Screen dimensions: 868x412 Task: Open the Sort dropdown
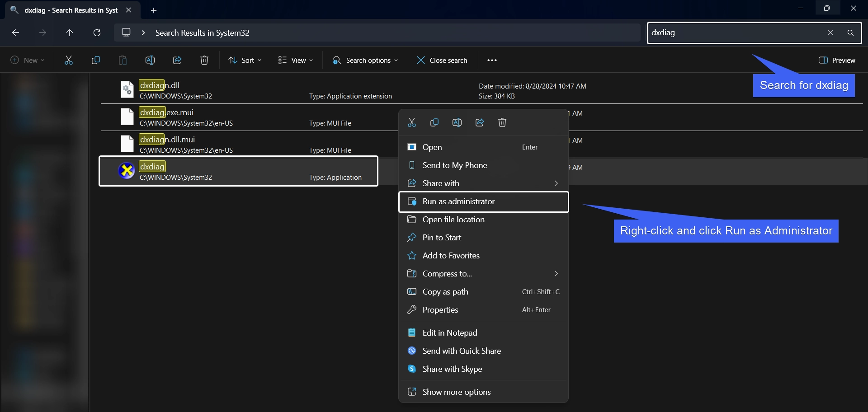coord(245,60)
